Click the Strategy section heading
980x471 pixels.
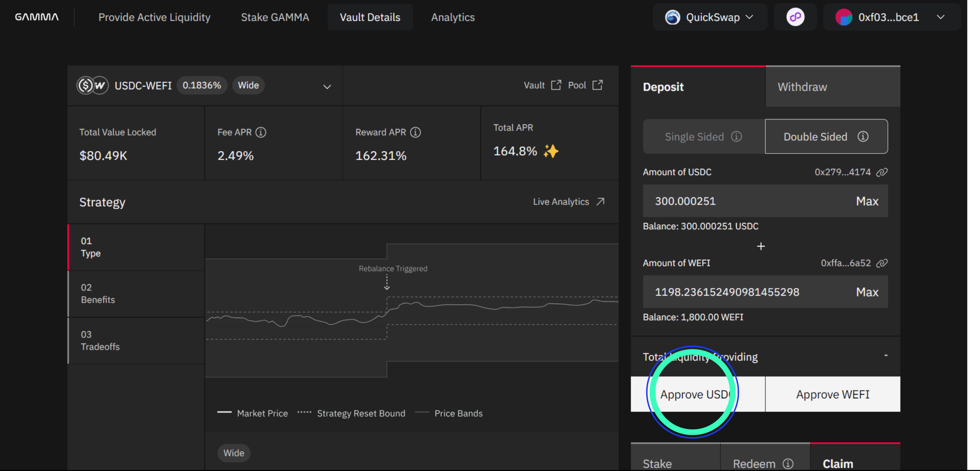point(102,202)
